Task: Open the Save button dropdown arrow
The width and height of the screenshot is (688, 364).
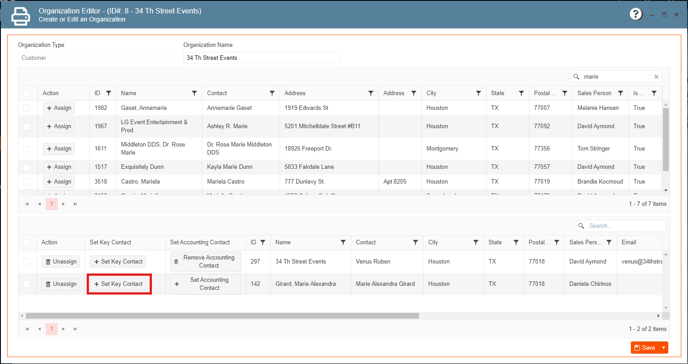Action: (x=663, y=347)
